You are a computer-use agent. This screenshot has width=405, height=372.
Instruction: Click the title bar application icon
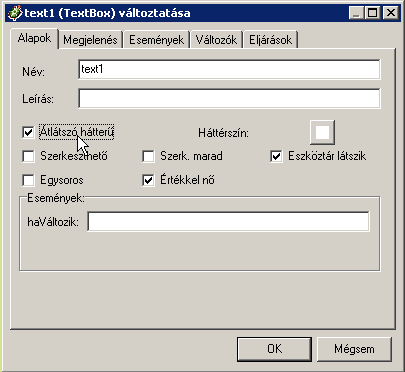tap(15, 13)
